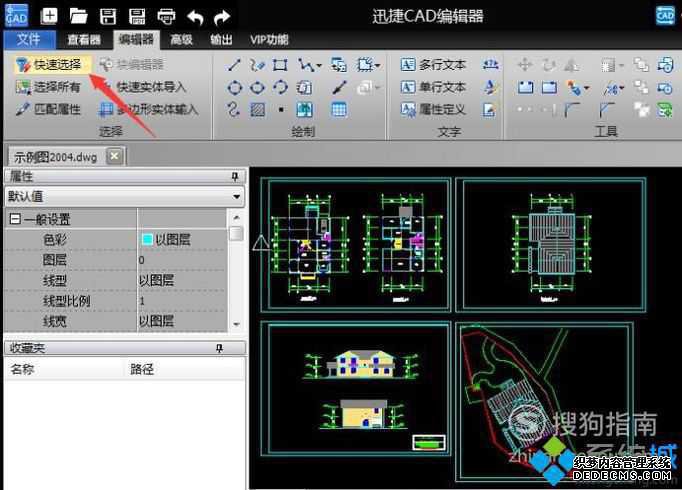Select the Hatch fill tool
This screenshot has height=490, width=682.
[x=257, y=110]
